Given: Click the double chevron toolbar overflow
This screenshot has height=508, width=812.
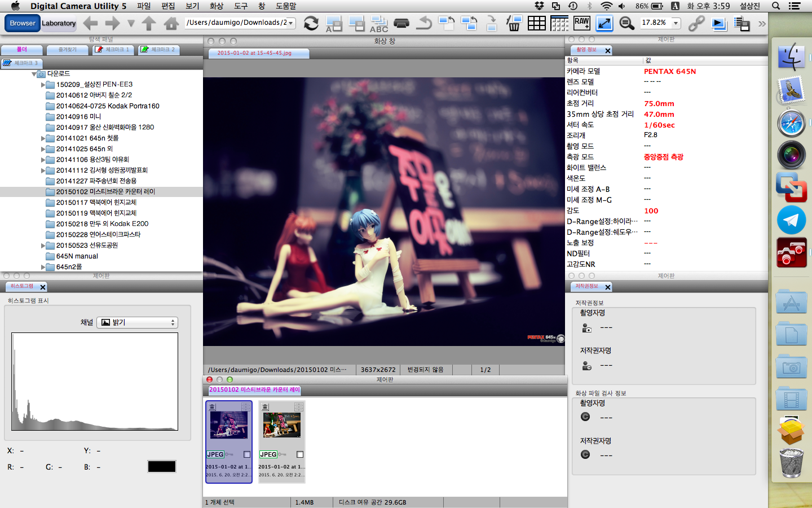Looking at the screenshot, I should click(x=762, y=24).
